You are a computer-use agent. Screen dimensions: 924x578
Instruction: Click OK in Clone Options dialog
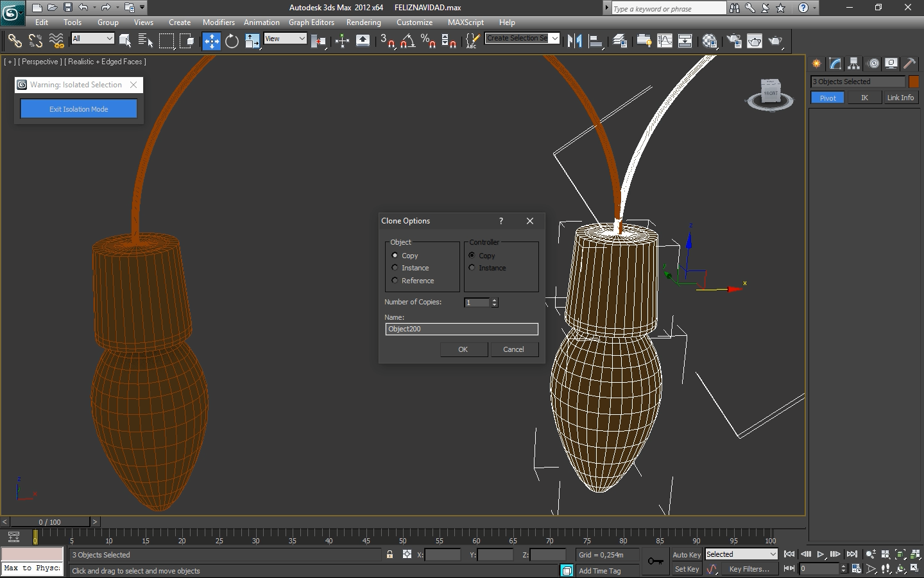pyautogui.click(x=463, y=349)
